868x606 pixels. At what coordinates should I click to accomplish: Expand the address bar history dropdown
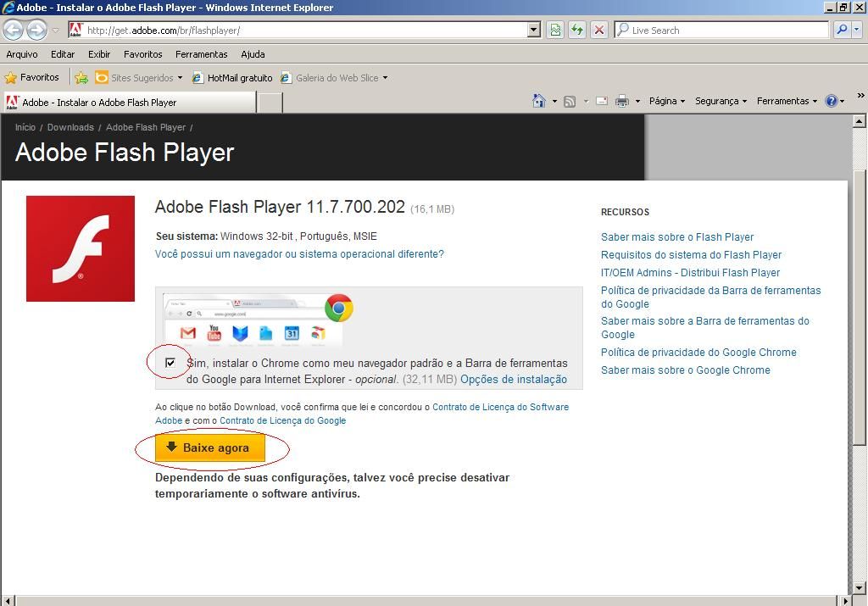(534, 30)
